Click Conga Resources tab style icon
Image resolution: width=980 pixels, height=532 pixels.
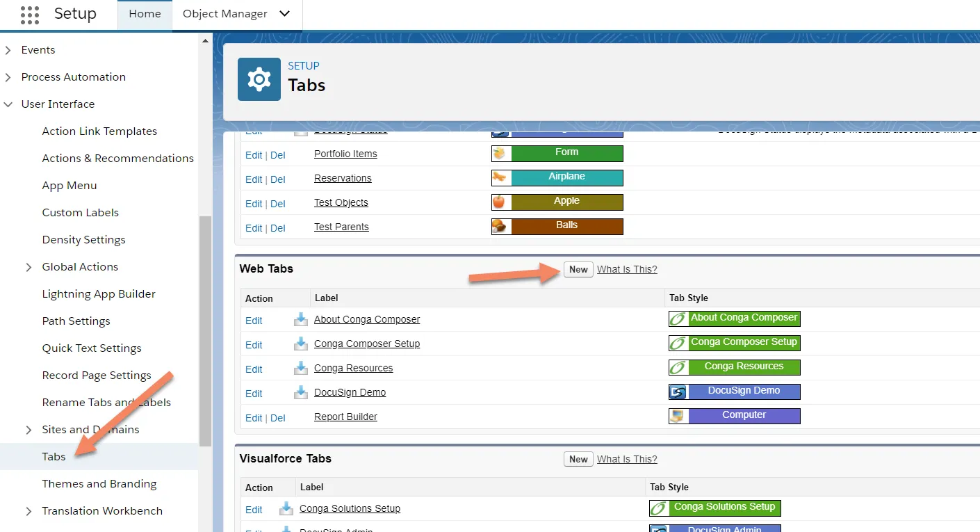[678, 367]
